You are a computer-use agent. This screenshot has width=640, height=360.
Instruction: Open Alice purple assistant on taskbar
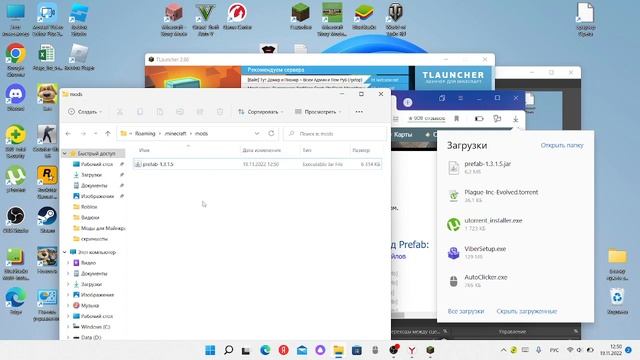[320, 350]
